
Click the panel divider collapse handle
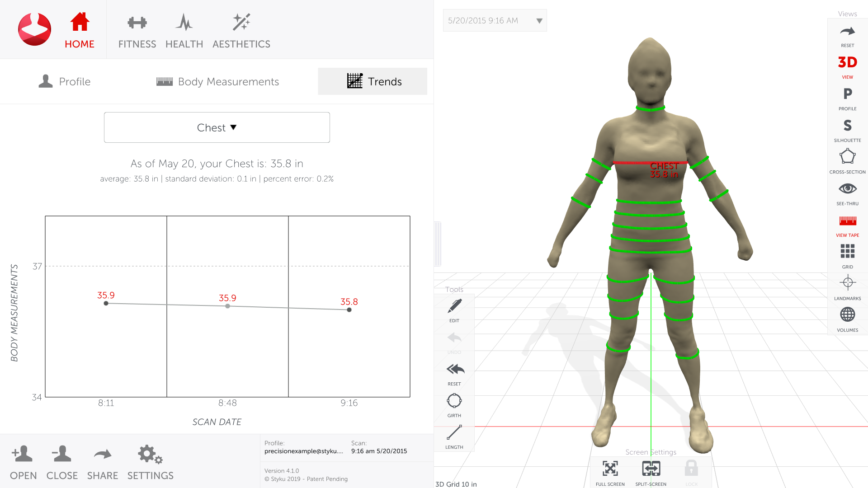pyautogui.click(x=437, y=244)
